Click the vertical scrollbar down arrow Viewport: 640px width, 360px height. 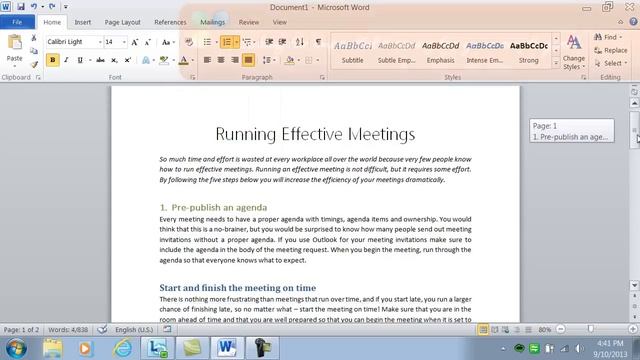(x=634, y=285)
